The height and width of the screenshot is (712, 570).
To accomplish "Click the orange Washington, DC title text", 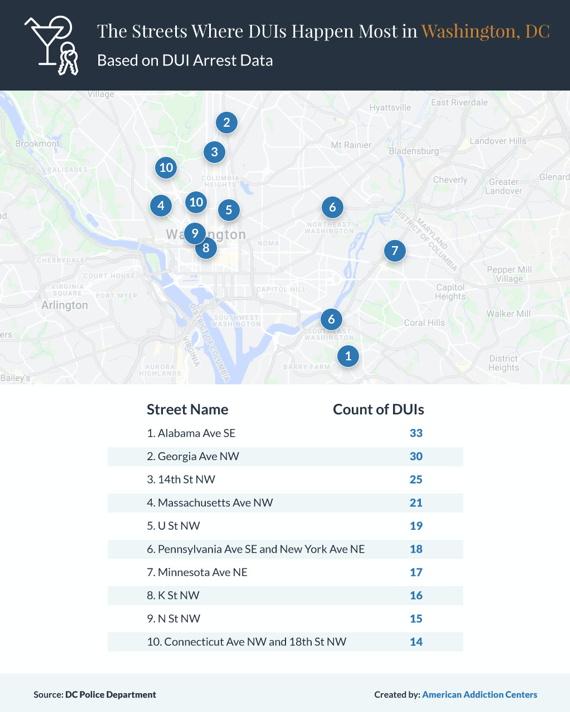I will 486,31.
